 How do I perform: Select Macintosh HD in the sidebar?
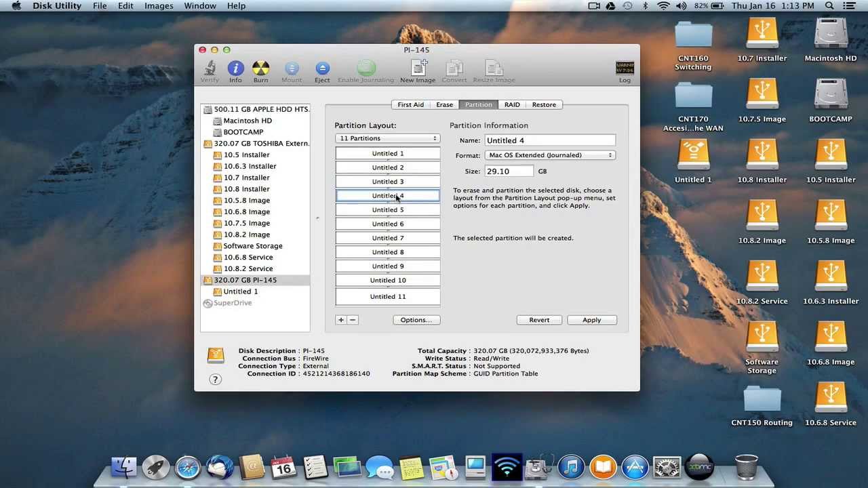click(256, 121)
